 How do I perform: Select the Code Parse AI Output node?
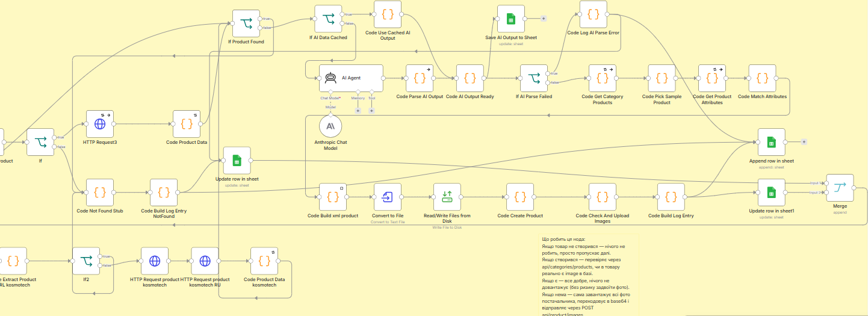[x=420, y=78]
